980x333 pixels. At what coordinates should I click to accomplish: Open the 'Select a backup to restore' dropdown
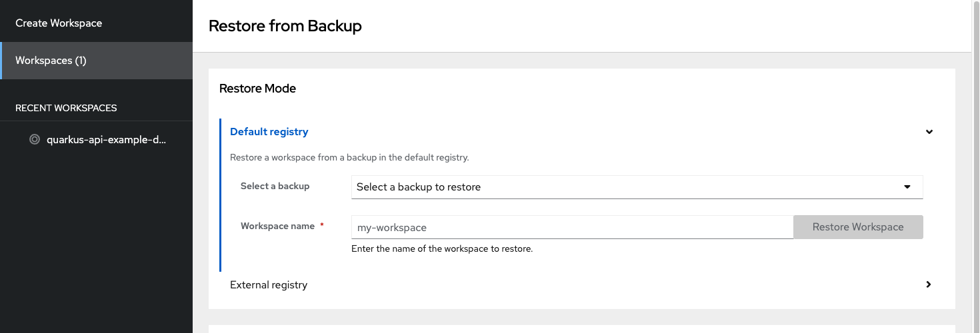627,187
